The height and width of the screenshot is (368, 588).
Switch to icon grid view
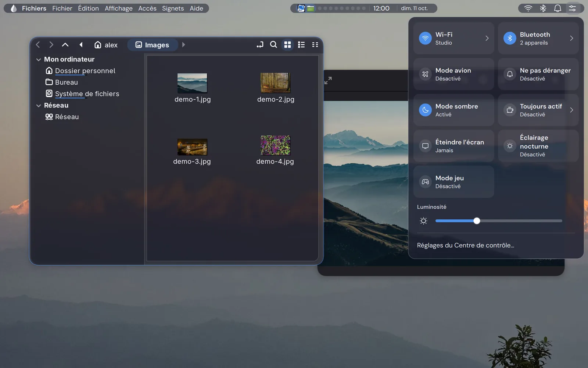click(287, 45)
